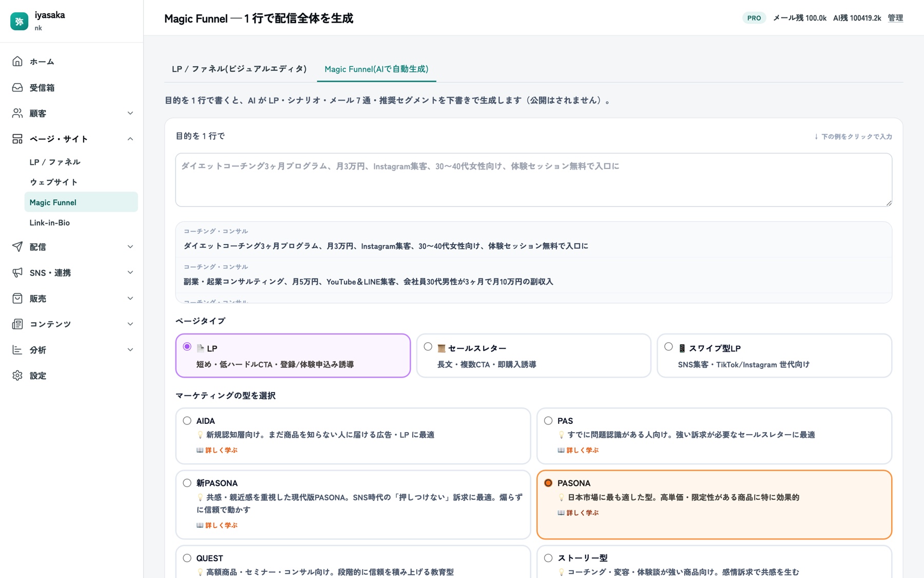Open the ホーム house icon
This screenshot has width=924, height=578.
(17, 62)
